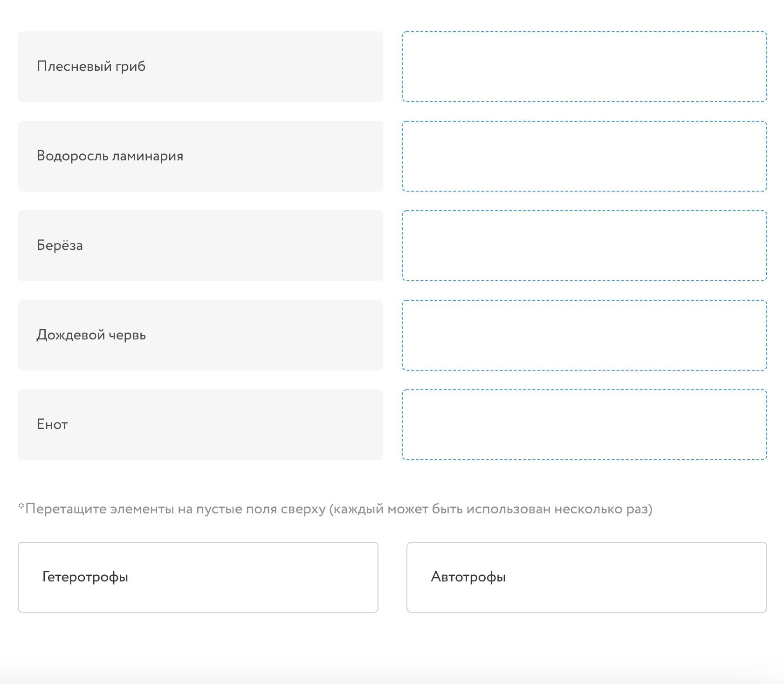This screenshot has height=684, width=784.
Task: Click the text label Дождевой червь
Action: 91,335
